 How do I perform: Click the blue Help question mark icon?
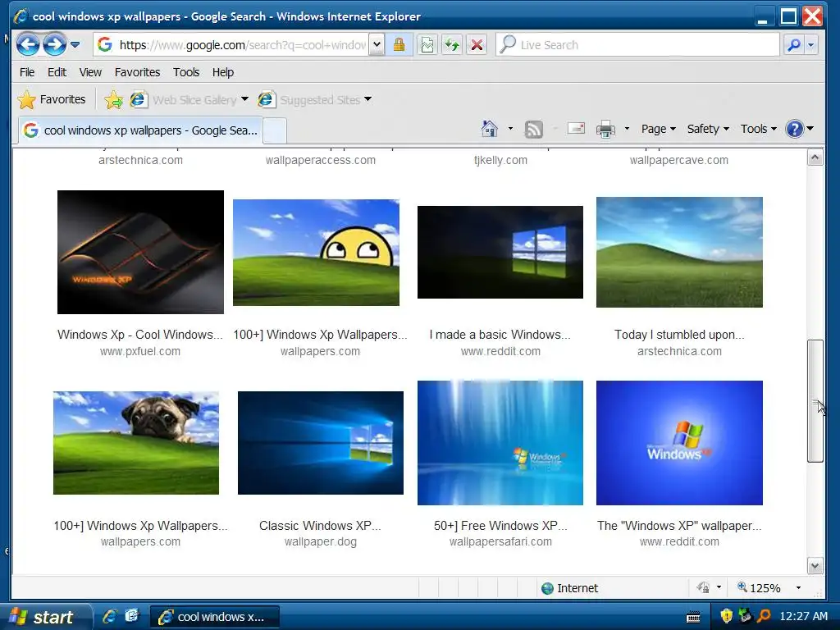(x=794, y=129)
